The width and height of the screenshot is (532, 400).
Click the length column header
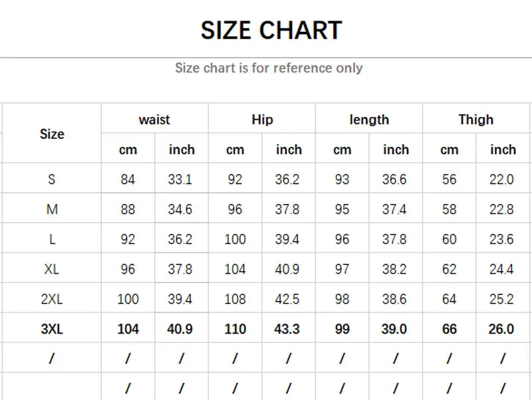click(x=369, y=120)
